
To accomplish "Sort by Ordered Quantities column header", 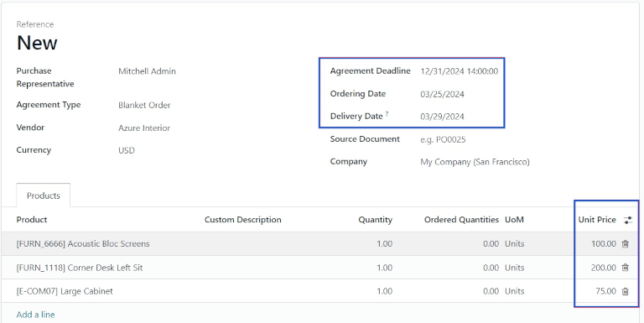I will [x=461, y=220].
